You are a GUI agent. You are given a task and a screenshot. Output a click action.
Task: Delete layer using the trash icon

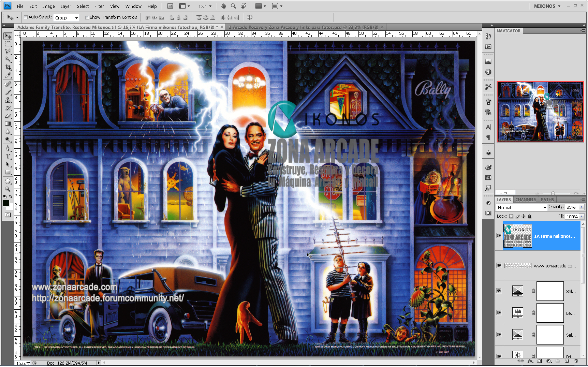click(x=576, y=361)
